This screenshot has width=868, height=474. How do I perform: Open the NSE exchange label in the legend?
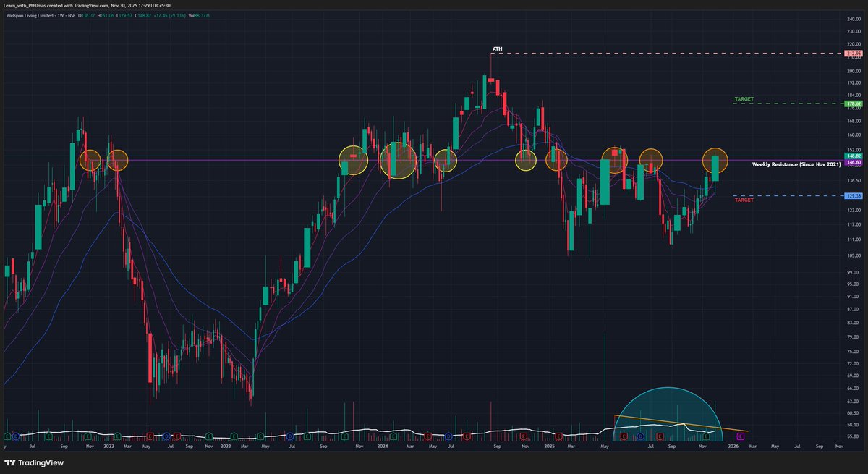pos(71,14)
